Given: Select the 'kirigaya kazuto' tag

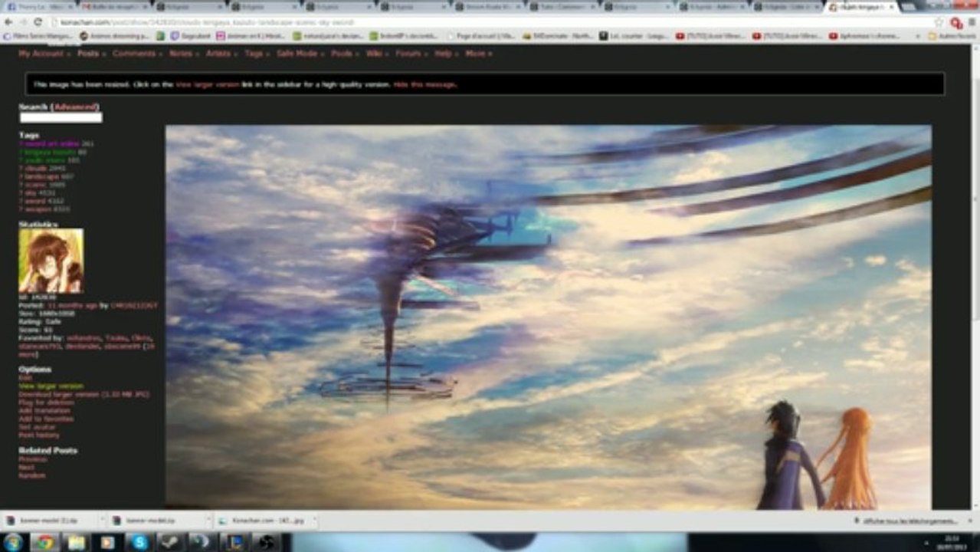Looking at the screenshot, I should [x=50, y=152].
